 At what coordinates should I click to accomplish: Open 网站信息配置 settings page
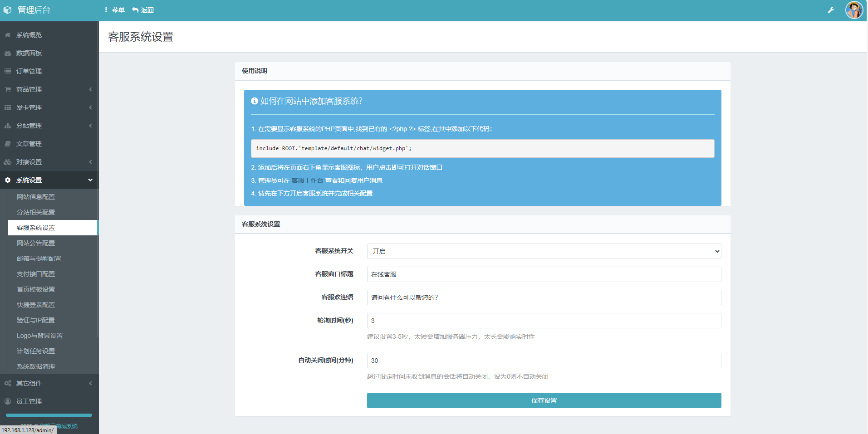36,197
